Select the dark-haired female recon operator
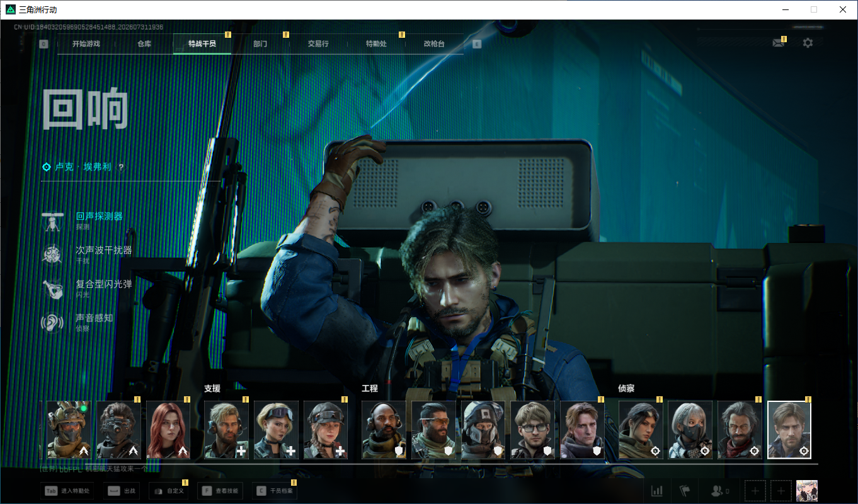 pos(641,430)
